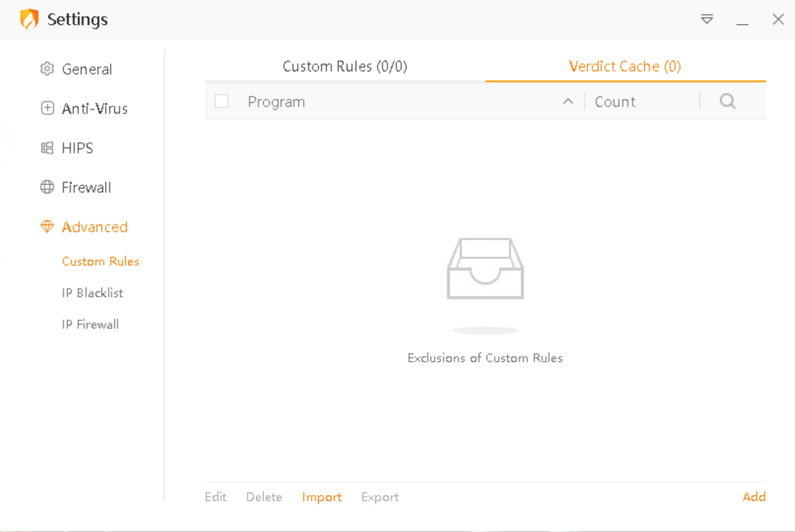The height and width of the screenshot is (532, 795).
Task: Click the orange shield app logo
Action: tap(29, 19)
